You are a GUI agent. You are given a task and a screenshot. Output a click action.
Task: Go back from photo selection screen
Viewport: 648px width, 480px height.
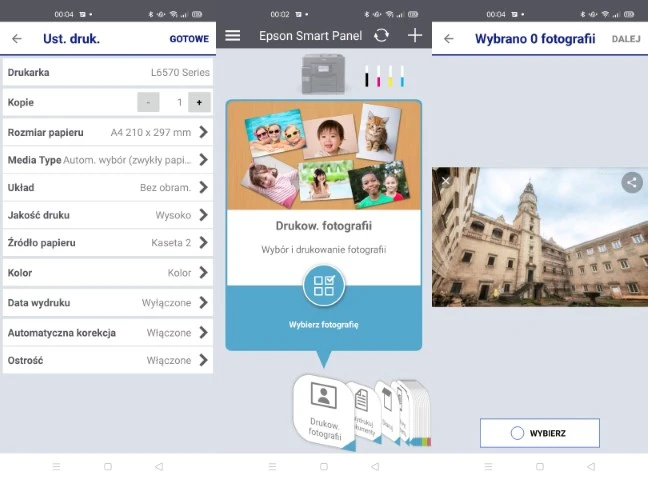449,39
